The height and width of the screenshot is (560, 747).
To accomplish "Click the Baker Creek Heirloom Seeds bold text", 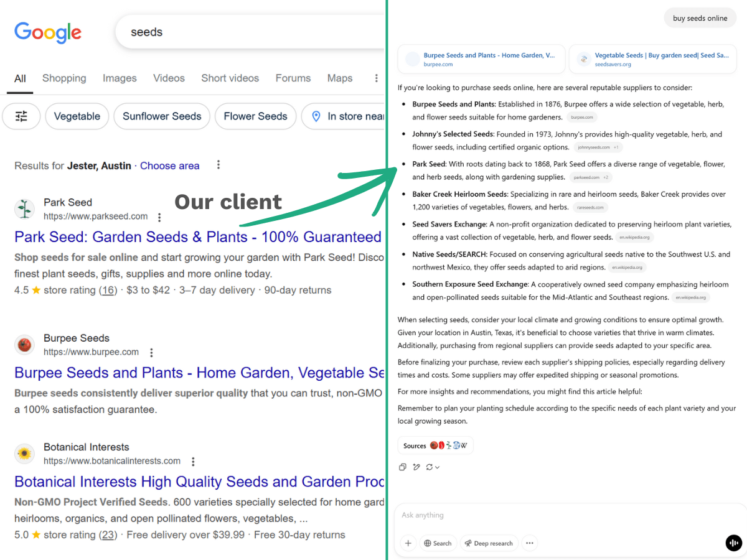I will pos(459,194).
